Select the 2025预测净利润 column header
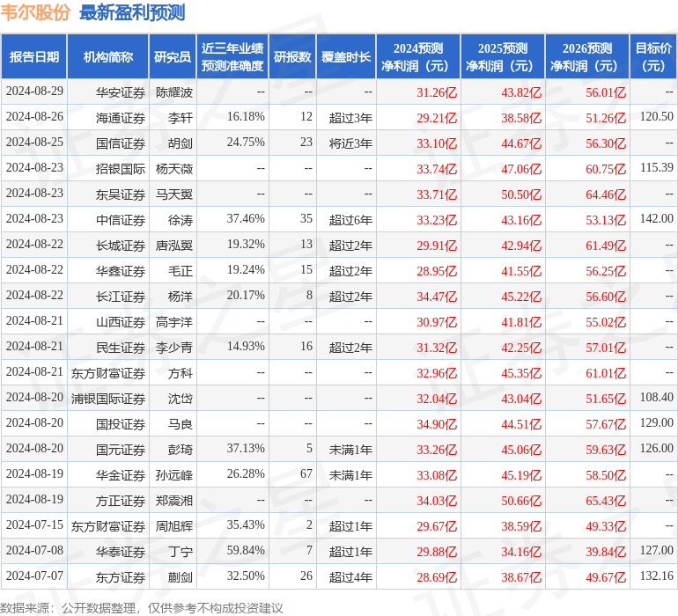The image size is (678, 616). click(503, 56)
